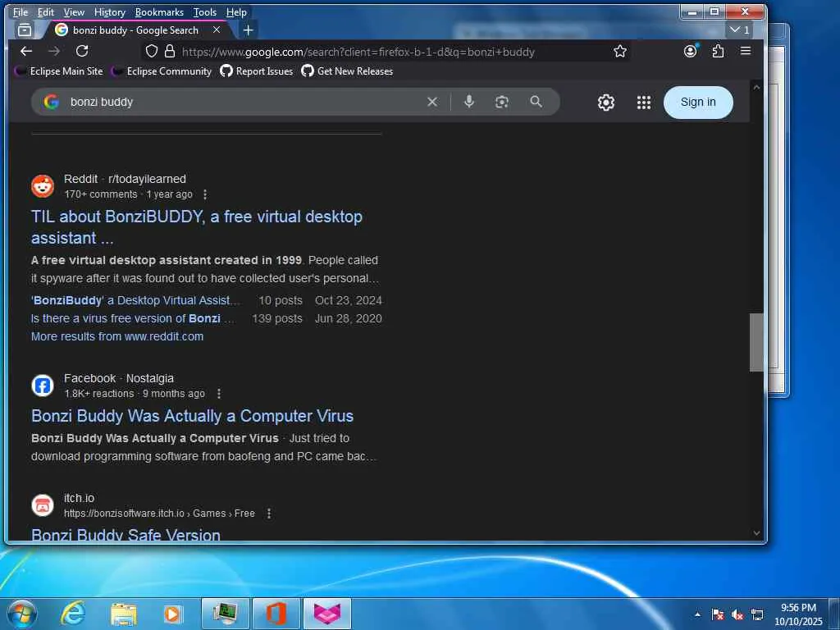Open the Report Issues bookmark
Screen dimensions: 840x630
257,71
